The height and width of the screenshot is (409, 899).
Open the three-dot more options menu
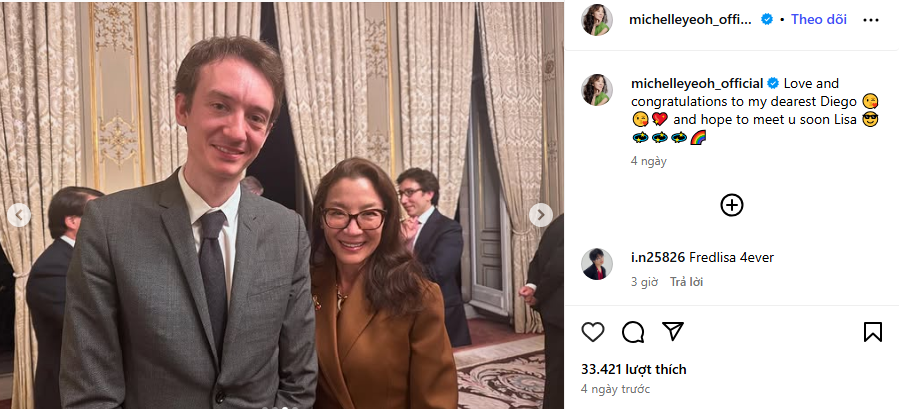[872, 19]
